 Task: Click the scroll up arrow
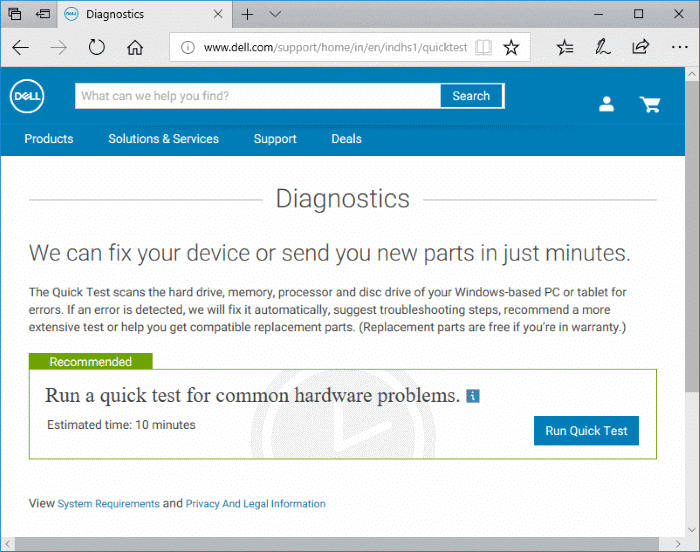point(692,74)
